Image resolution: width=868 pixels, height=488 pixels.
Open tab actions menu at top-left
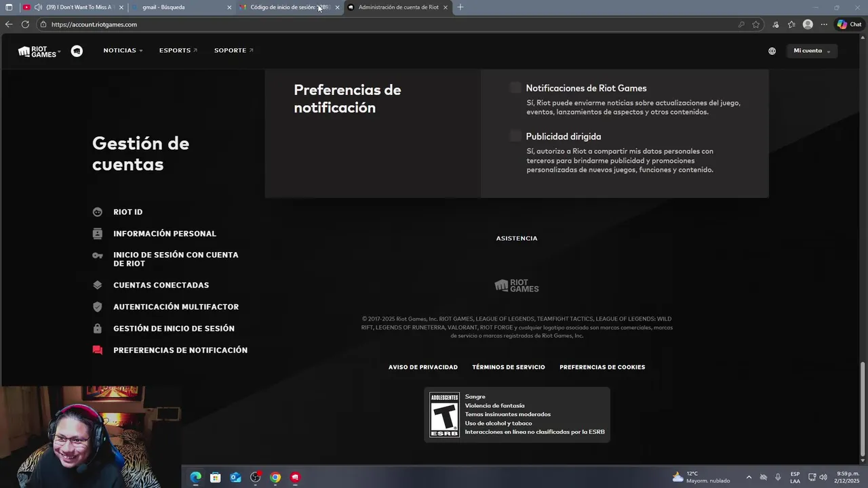click(x=9, y=7)
